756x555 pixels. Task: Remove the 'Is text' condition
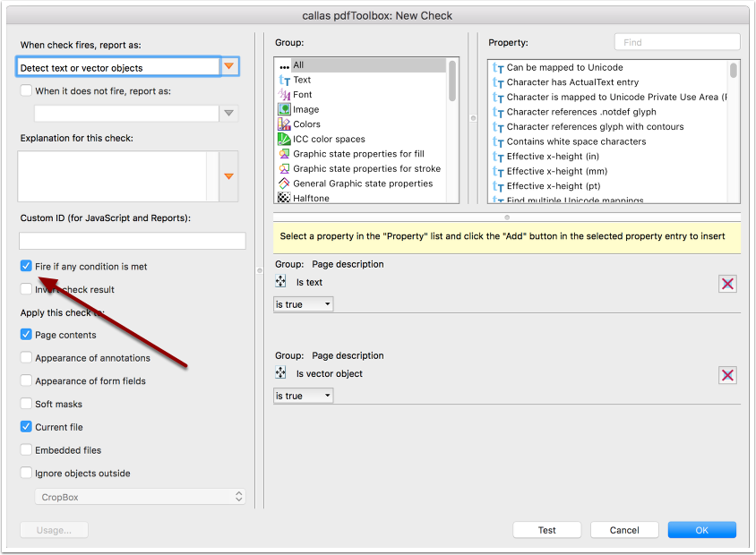[727, 284]
